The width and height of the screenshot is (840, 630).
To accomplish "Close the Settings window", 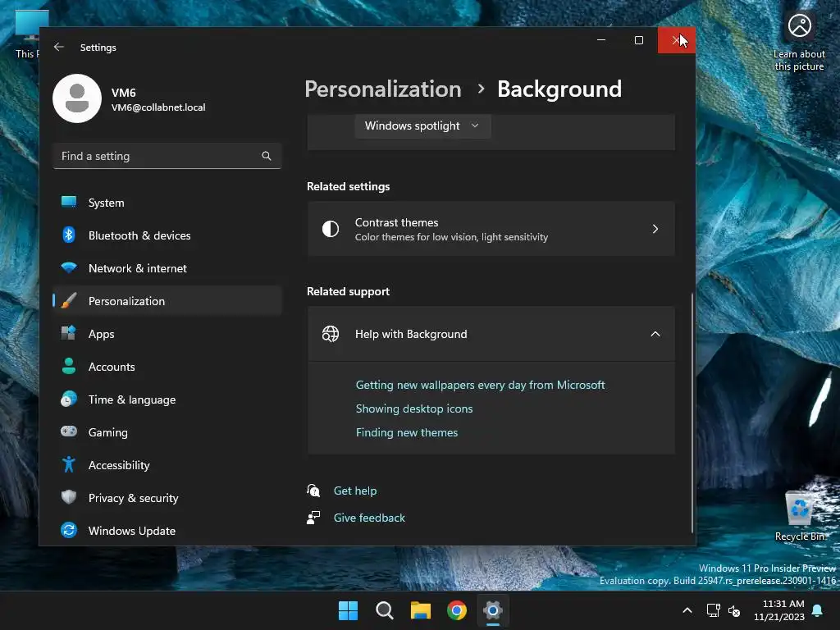I will [x=677, y=40].
